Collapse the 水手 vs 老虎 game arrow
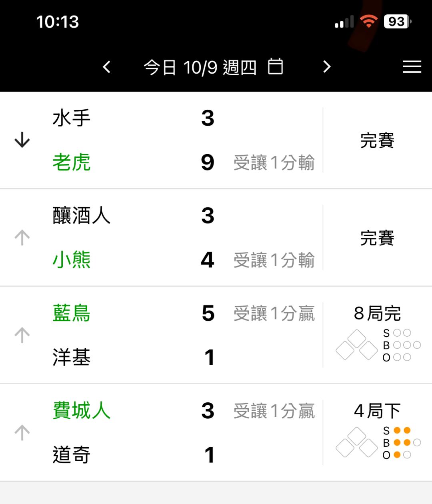The height and width of the screenshot is (504, 432). (22, 140)
